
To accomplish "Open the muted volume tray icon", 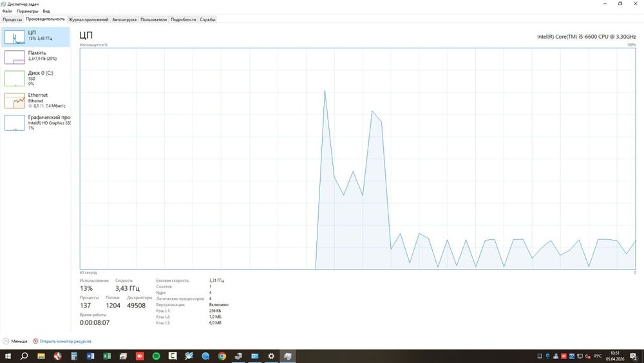I will click(588, 356).
